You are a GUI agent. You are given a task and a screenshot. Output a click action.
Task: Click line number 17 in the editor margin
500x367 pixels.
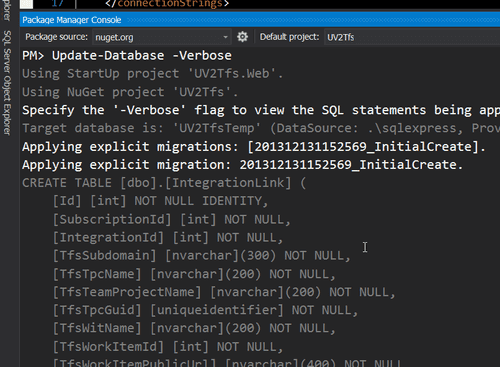(x=57, y=3)
